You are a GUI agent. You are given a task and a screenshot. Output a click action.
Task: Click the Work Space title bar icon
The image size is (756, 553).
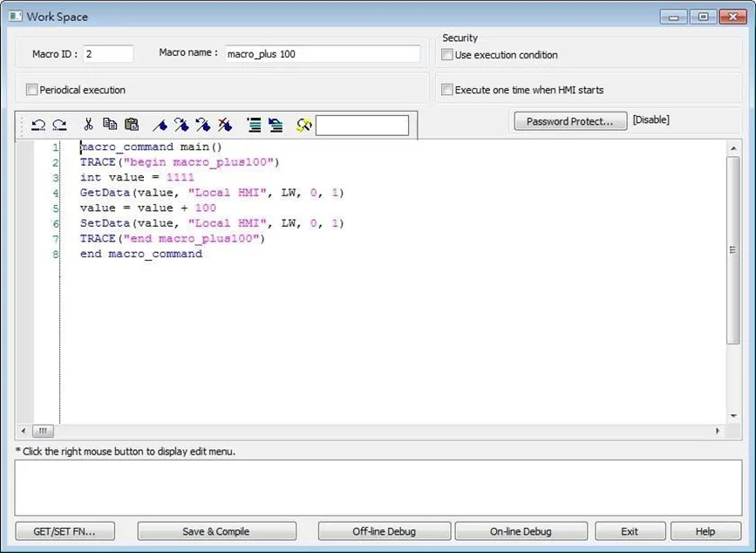tap(15, 17)
